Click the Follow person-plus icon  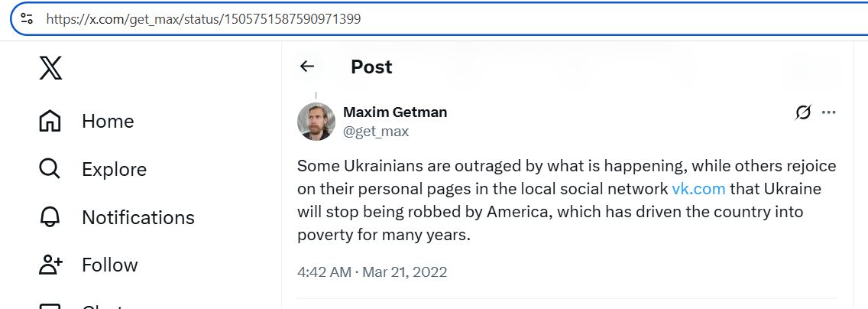50,265
